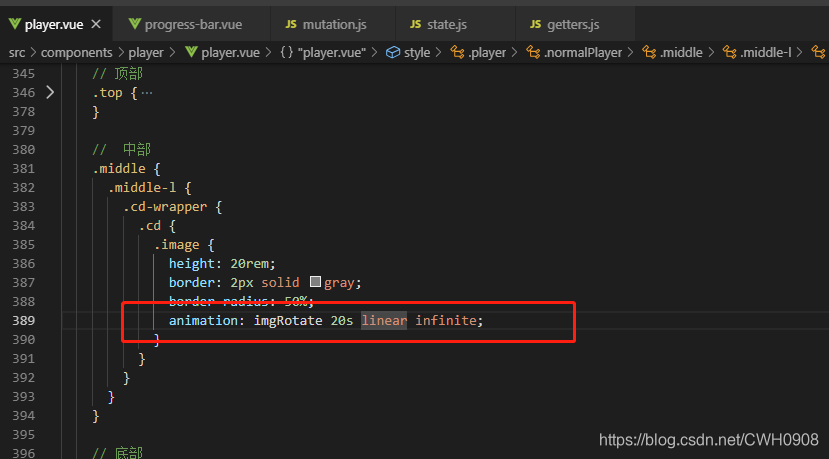Open the getters.js editor tab
The width and height of the screenshot is (829, 459).
[x=575, y=24]
